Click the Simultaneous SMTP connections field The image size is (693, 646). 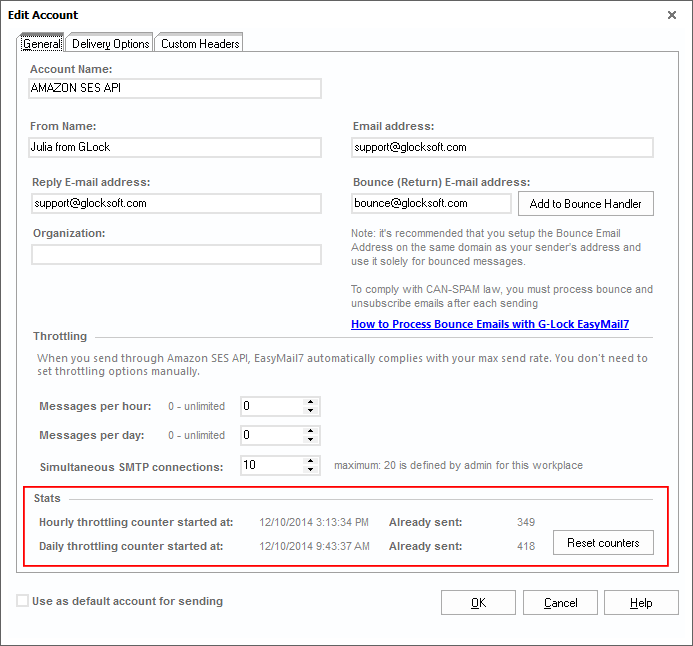[272, 465]
